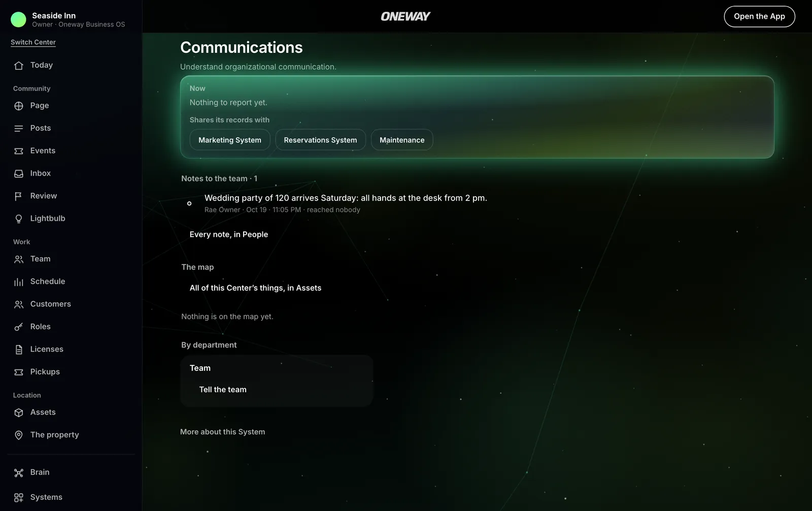Select the Marketing System chip
812x511 pixels.
(230, 140)
